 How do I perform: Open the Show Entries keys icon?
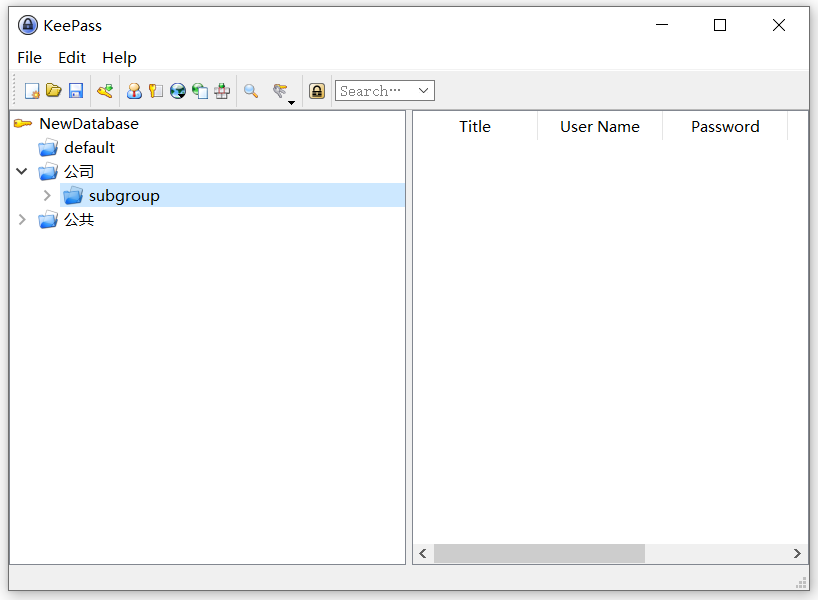[x=280, y=91]
